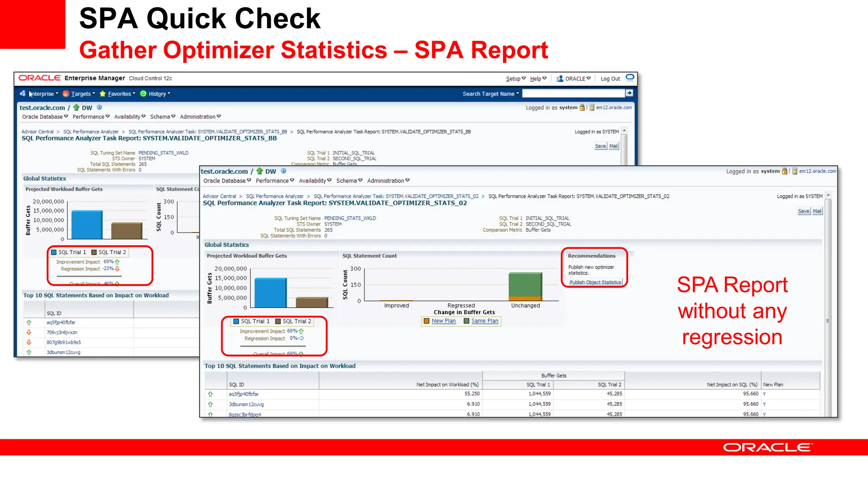Click into the Search Target Name field
The image size is (868, 488).
tap(573, 93)
